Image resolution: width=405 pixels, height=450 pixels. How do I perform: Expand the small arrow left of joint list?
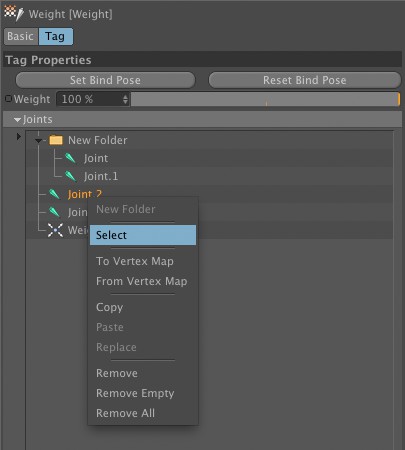click(x=19, y=136)
